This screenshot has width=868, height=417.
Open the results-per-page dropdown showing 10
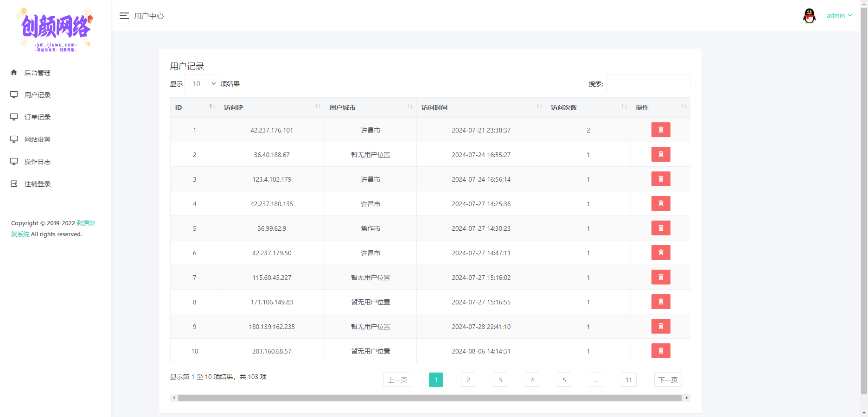click(x=202, y=84)
